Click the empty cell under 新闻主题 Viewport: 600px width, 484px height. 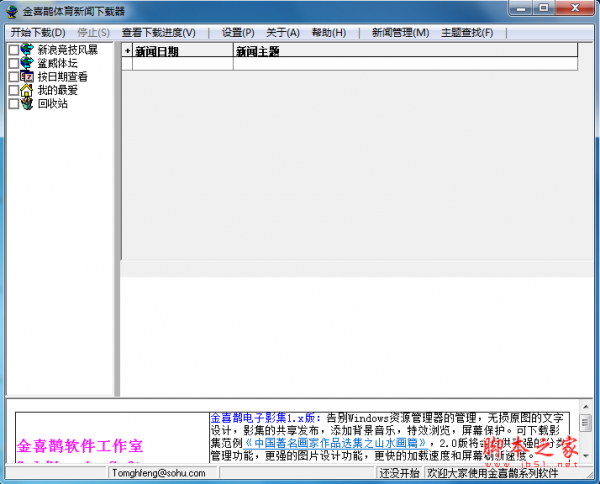[x=405, y=64]
